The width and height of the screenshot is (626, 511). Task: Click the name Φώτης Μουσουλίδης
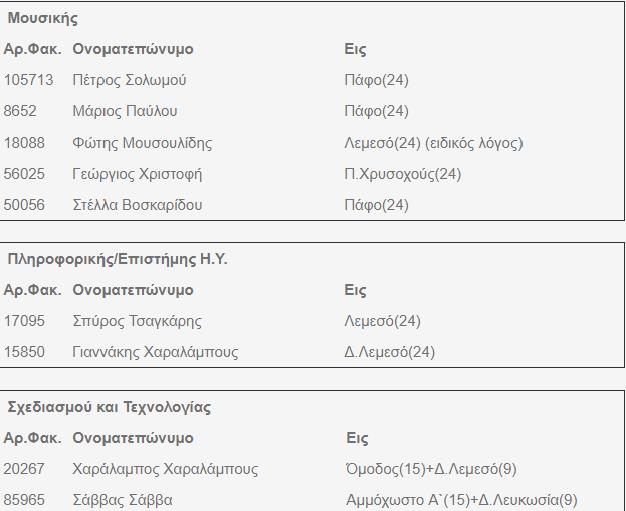click(x=142, y=143)
